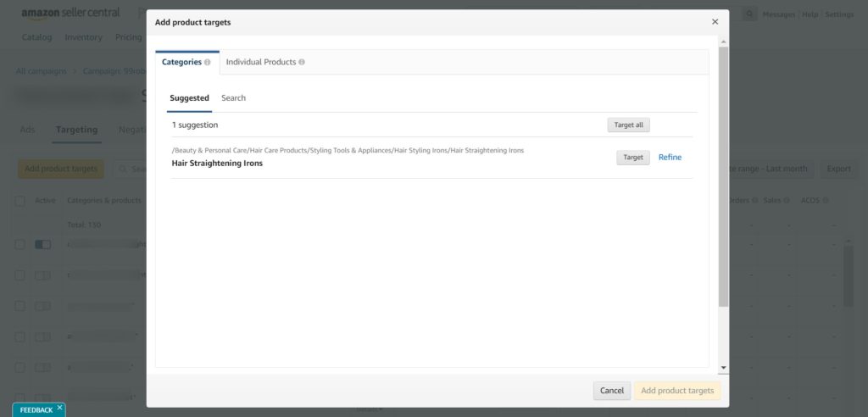Go to All campaigns breadcrumb

41,71
